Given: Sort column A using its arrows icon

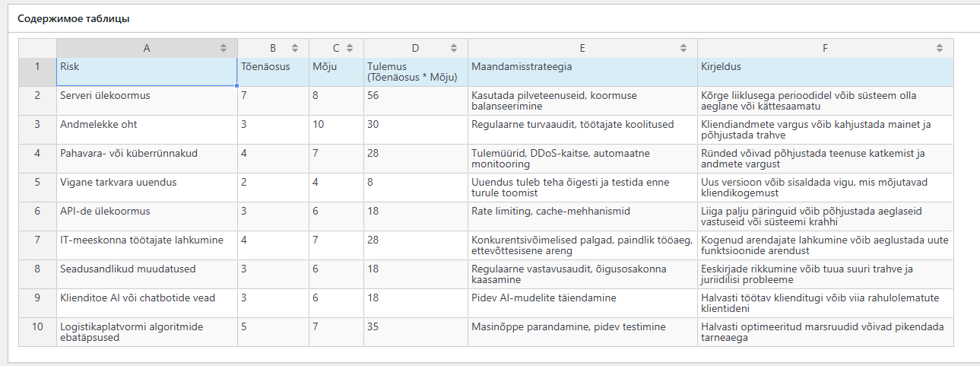Looking at the screenshot, I should point(224,48).
